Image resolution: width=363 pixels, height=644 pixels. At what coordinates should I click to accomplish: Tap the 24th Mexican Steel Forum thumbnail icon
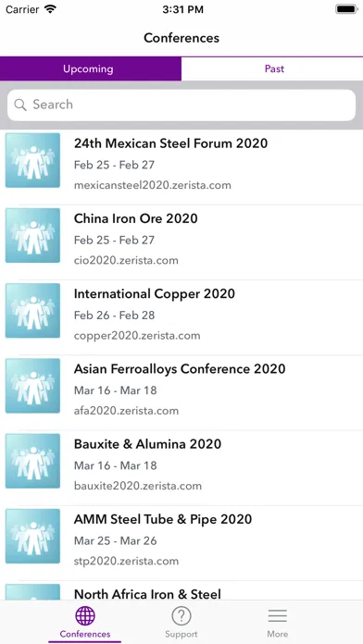pos(33,160)
